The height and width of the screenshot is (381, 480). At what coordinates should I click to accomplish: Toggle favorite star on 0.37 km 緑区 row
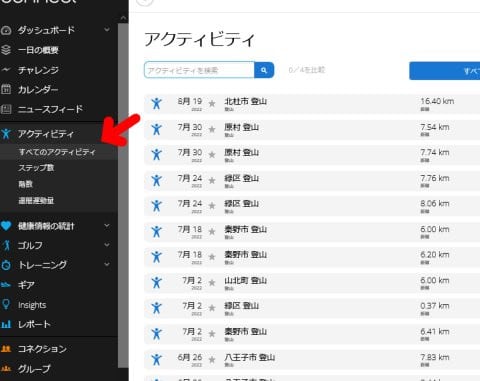click(x=212, y=308)
